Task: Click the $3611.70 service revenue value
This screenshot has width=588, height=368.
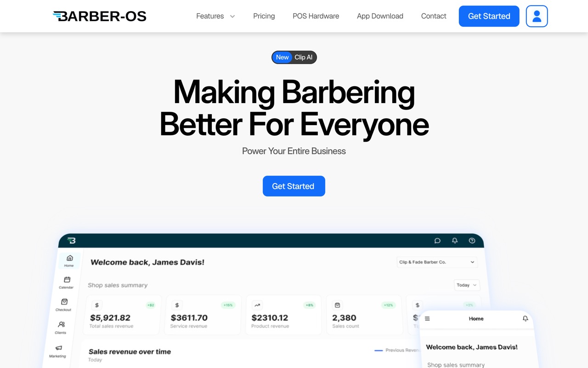Action: (x=189, y=317)
